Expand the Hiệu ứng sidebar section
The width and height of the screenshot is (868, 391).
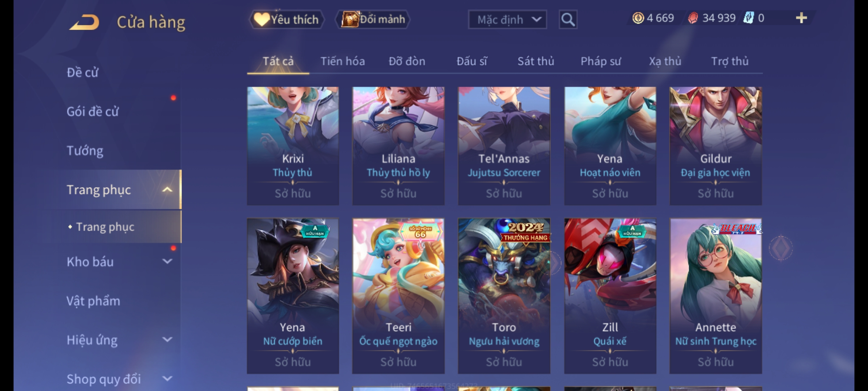click(x=167, y=340)
